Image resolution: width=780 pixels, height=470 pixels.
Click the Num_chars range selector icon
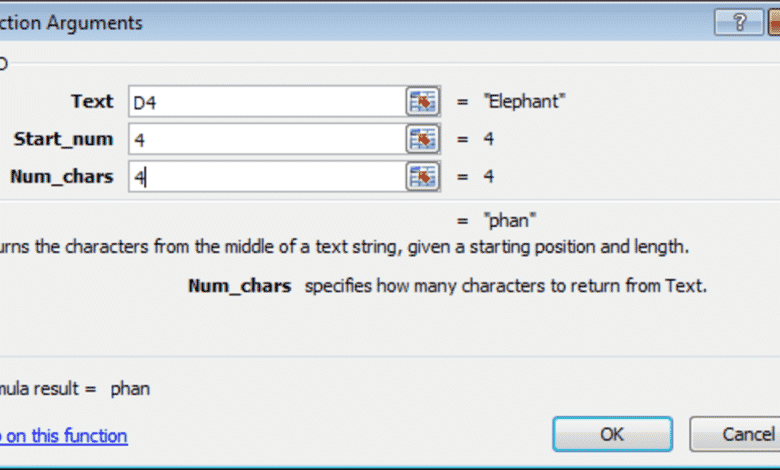pos(423,177)
